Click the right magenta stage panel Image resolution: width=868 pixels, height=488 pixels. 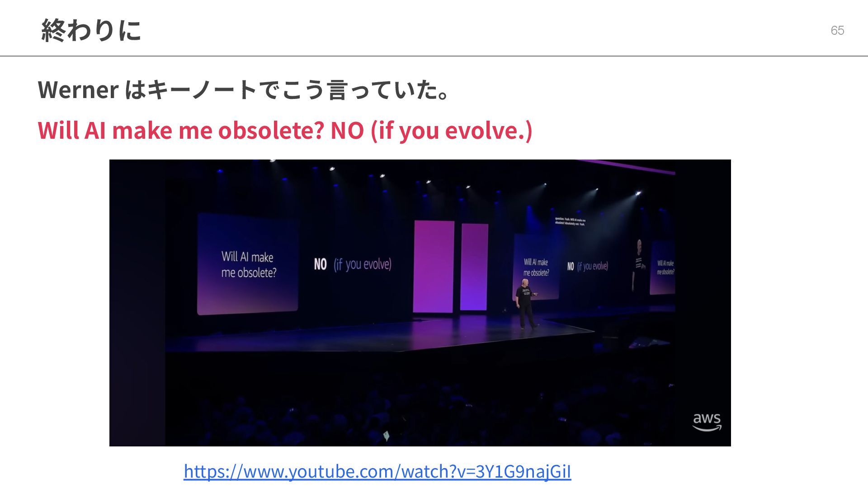(x=474, y=267)
